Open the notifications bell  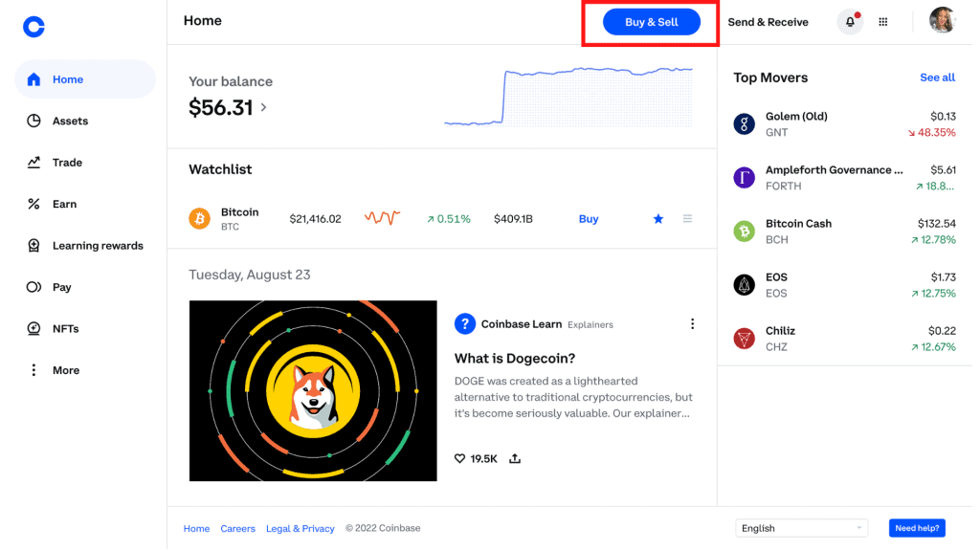tap(850, 22)
